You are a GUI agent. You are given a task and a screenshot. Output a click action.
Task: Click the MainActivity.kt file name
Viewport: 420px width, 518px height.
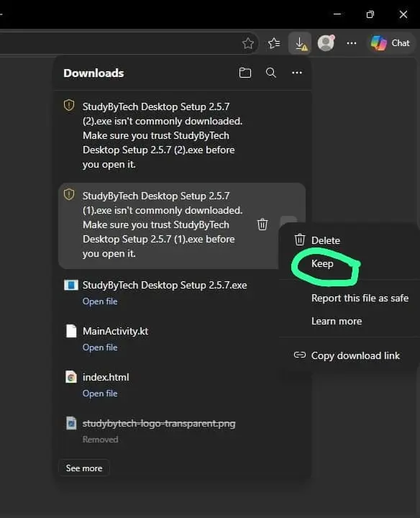[x=115, y=331]
